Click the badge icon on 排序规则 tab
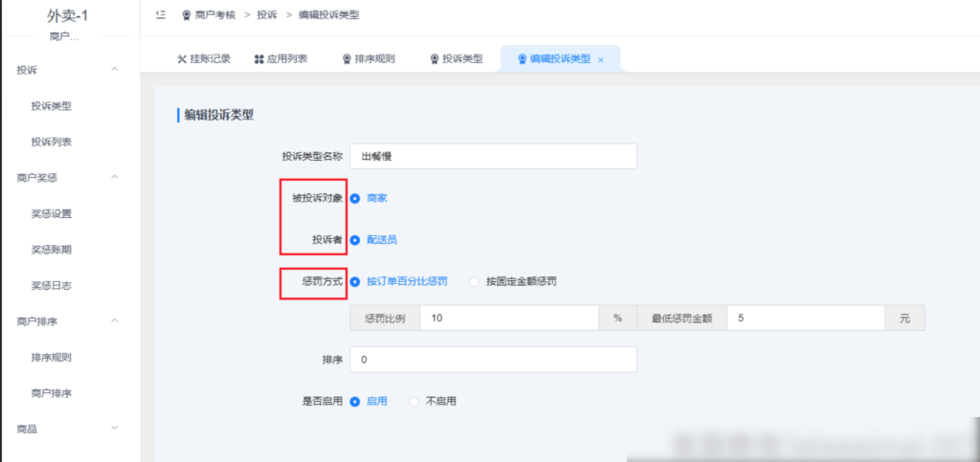 coord(346,58)
